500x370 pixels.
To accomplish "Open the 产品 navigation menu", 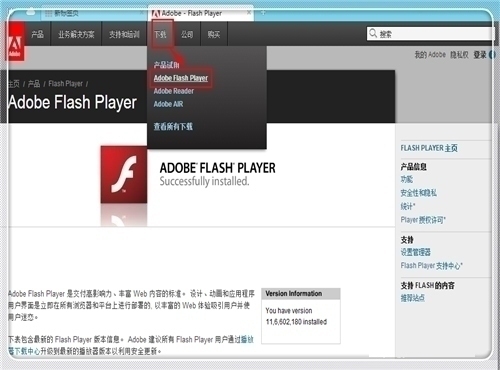I will (37, 34).
